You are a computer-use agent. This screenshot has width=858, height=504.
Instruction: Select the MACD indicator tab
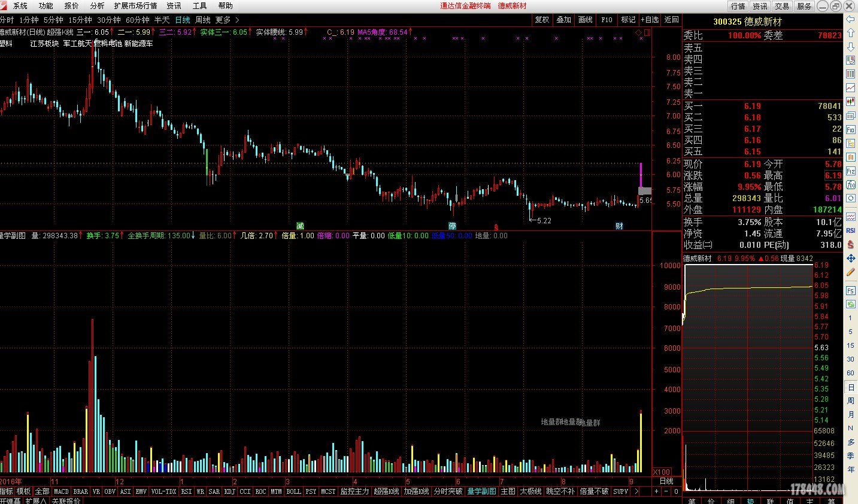tap(62, 491)
